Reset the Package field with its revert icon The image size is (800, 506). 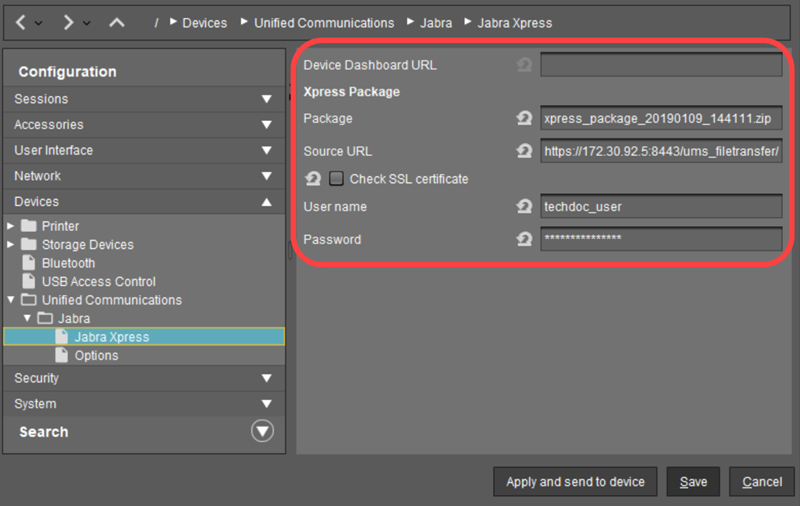[x=523, y=118]
